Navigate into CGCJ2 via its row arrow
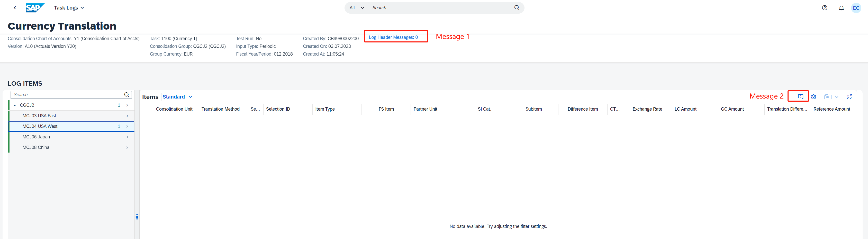Image resolution: width=868 pixels, height=239 pixels. [127, 105]
